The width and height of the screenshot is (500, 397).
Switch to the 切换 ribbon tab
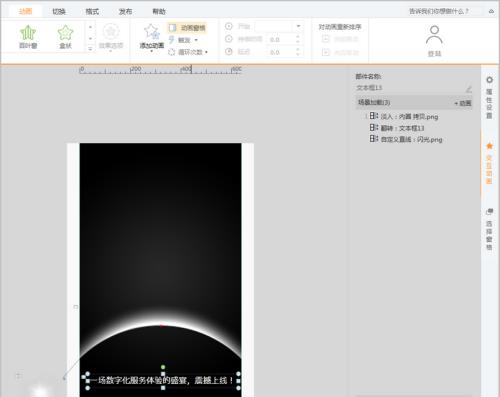(59, 11)
